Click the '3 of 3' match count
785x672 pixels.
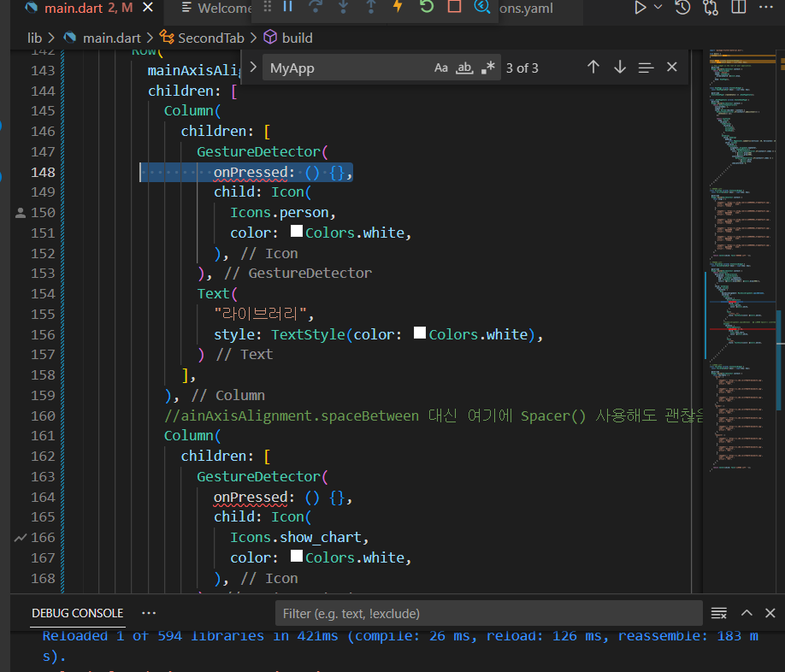click(522, 68)
